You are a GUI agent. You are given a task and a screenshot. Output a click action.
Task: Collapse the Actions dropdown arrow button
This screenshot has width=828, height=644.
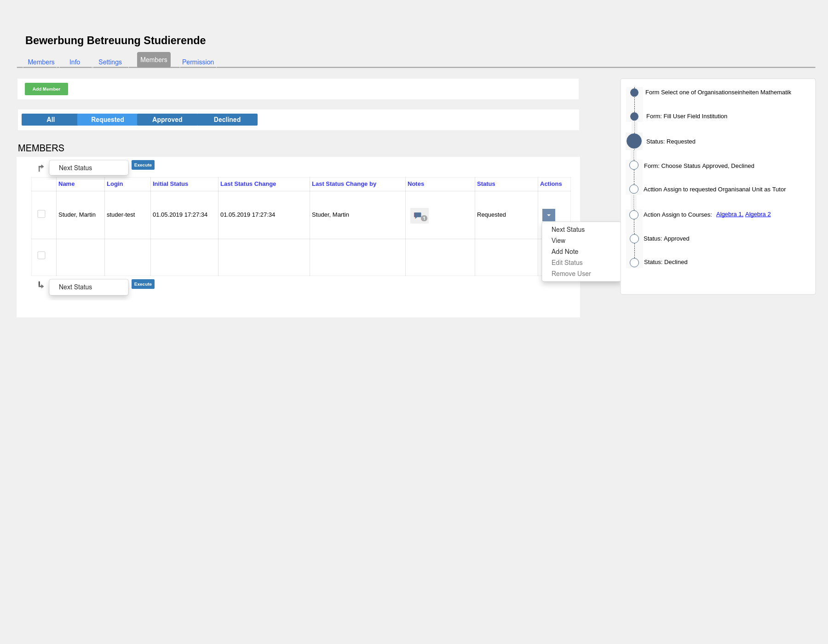[x=549, y=215]
